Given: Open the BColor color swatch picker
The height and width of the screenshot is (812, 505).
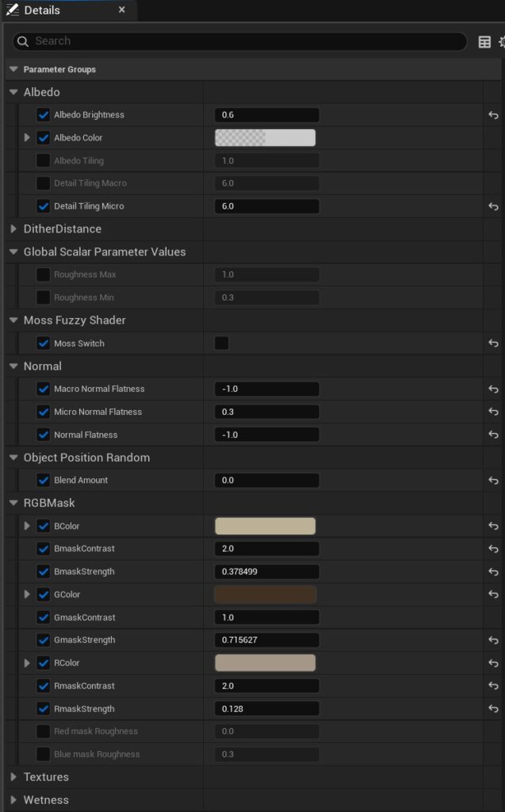Looking at the screenshot, I should tap(266, 525).
